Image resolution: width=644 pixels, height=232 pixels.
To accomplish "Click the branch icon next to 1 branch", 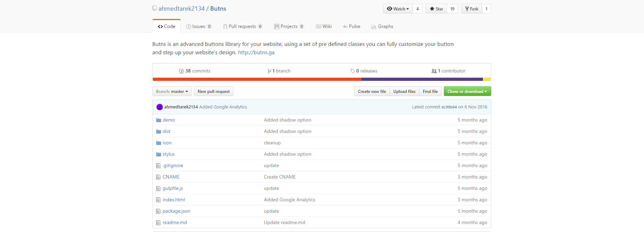I will tap(269, 71).
